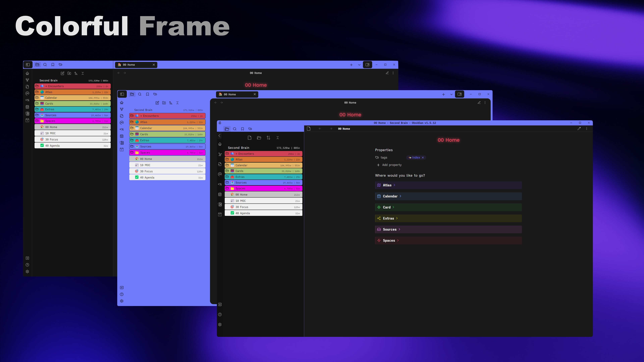Open the Atlas link card
Image resolution: width=644 pixels, height=362 pixels.
pos(448,185)
